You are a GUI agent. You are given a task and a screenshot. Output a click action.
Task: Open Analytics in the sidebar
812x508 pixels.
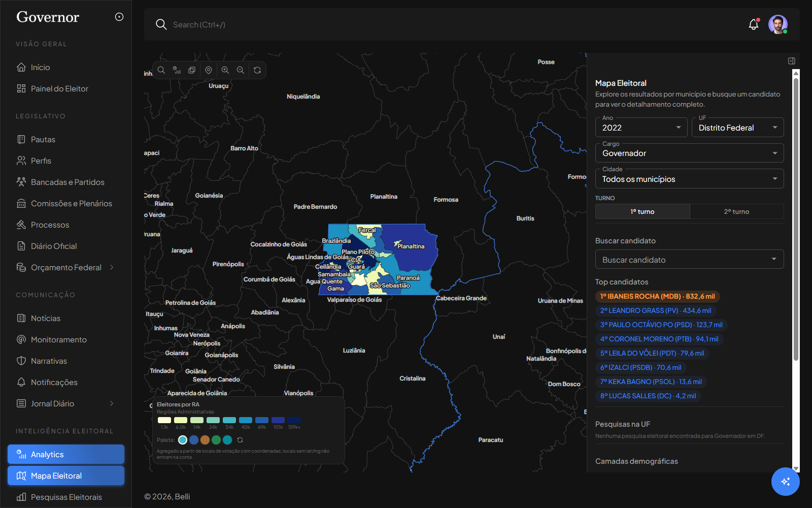66,454
